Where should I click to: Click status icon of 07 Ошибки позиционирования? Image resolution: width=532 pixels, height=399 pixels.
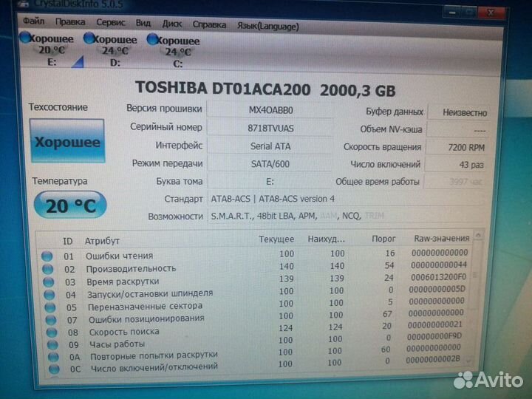coord(51,320)
